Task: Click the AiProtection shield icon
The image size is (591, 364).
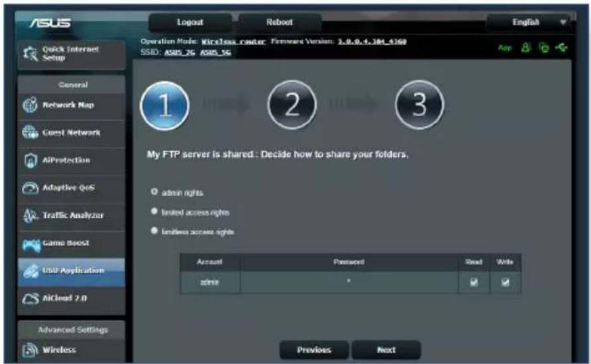Action: tap(31, 160)
